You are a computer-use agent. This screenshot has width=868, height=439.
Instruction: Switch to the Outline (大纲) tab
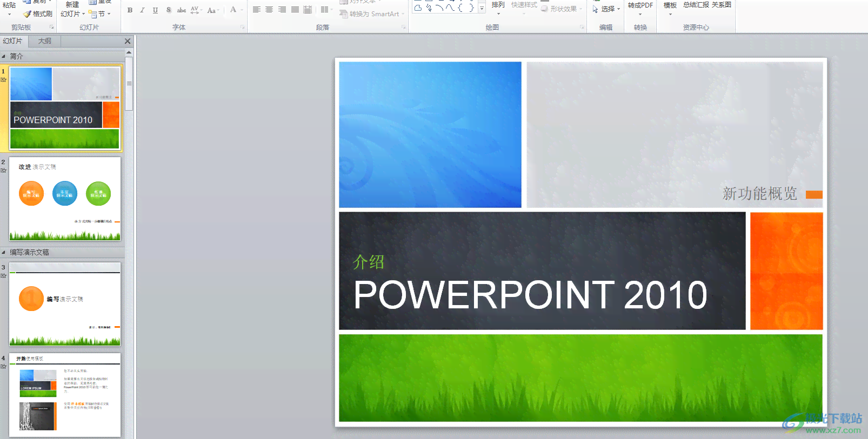45,41
